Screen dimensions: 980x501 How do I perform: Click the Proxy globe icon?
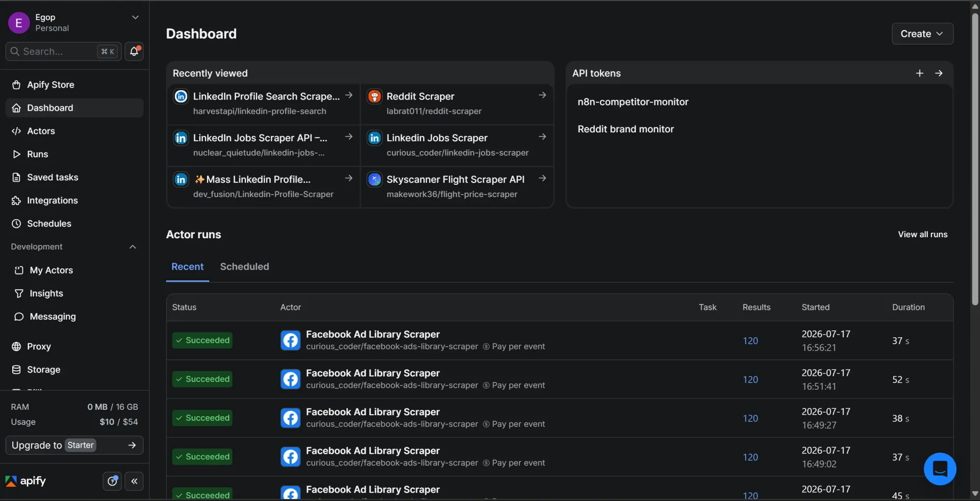[x=16, y=347]
